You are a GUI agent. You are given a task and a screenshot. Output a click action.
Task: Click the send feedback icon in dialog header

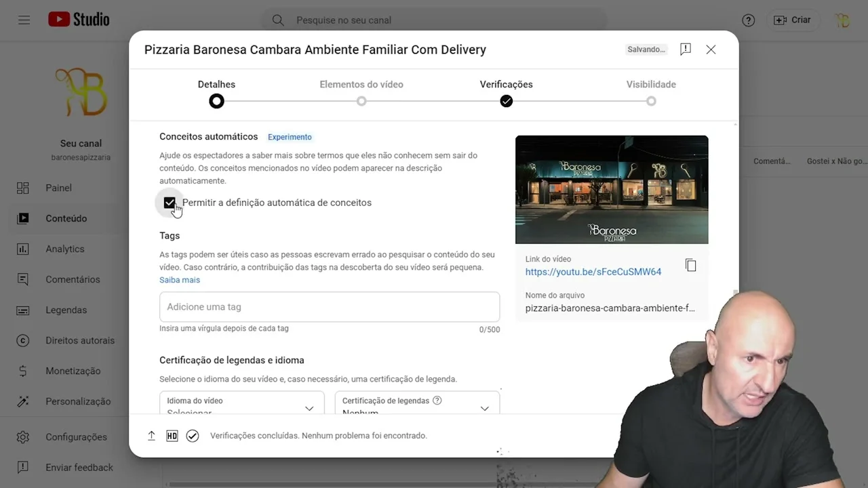tap(686, 49)
